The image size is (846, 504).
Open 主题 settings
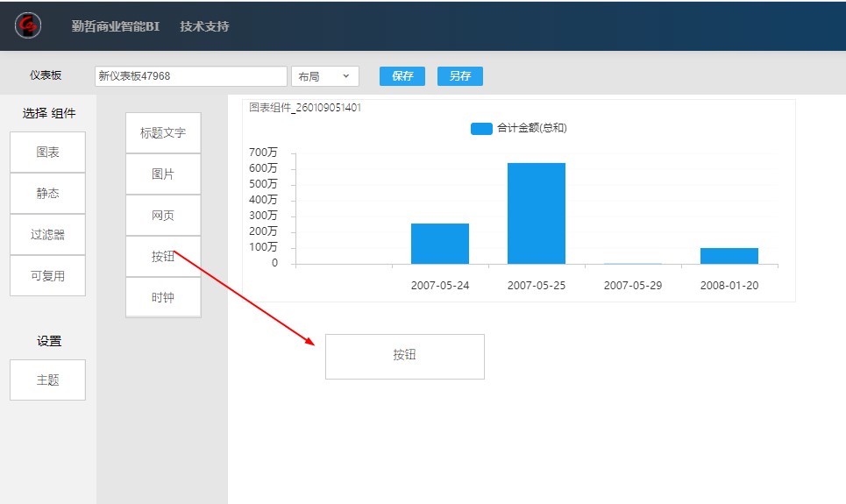click(x=47, y=380)
